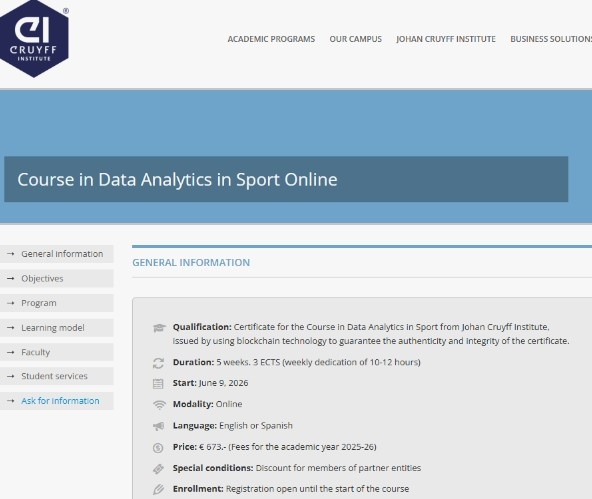Jump to the Program section
The image size is (592, 499).
pyautogui.click(x=57, y=303)
